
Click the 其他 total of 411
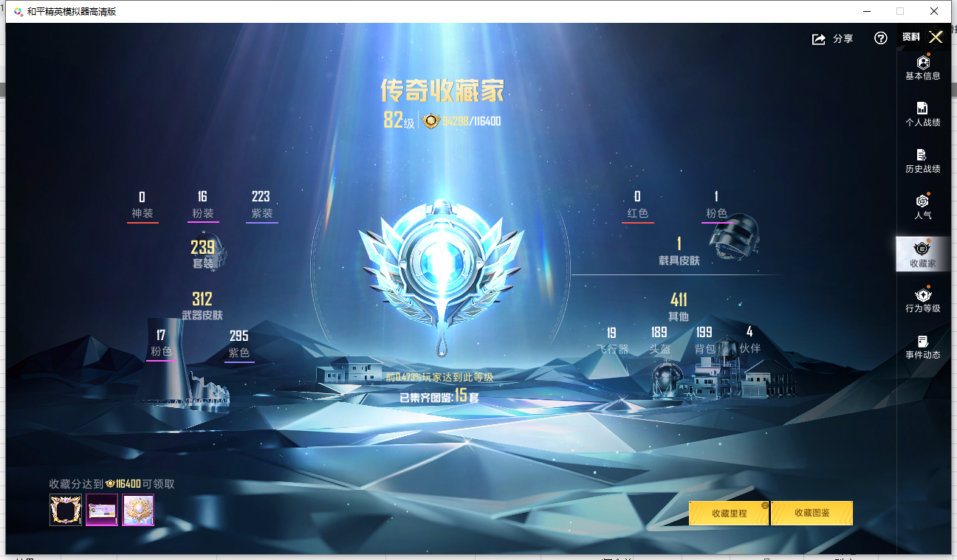coord(679,300)
